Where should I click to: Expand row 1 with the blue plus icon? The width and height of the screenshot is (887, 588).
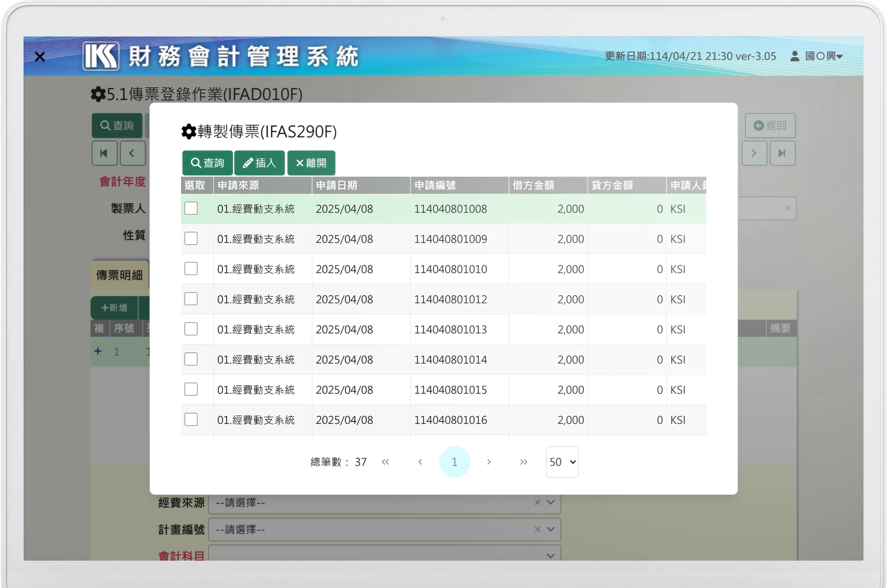coord(98,351)
